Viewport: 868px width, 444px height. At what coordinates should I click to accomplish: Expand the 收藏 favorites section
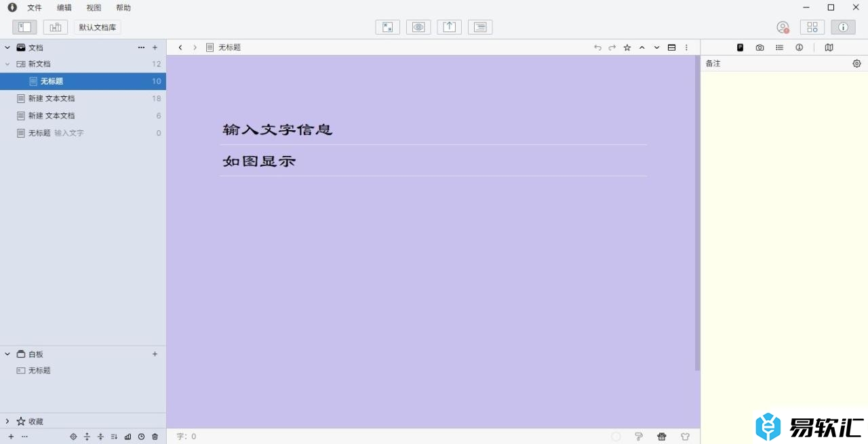pyautogui.click(x=7, y=421)
